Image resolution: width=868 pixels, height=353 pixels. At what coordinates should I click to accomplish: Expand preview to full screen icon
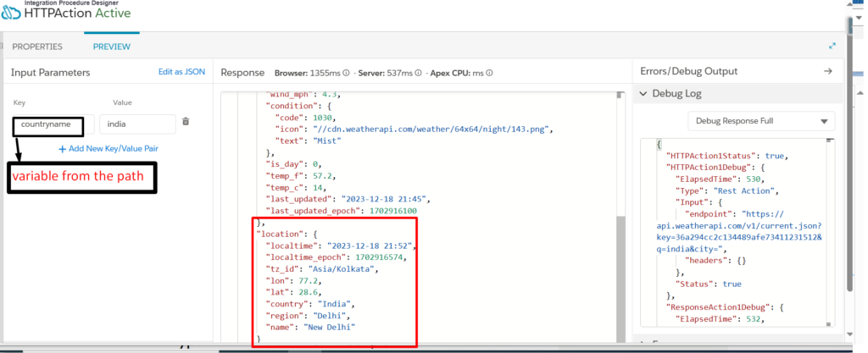coord(832,47)
